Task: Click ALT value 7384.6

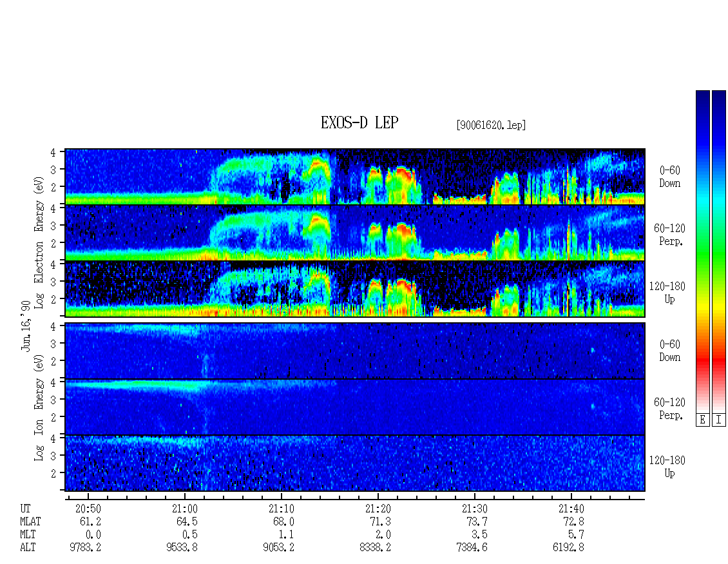Action: click(472, 548)
